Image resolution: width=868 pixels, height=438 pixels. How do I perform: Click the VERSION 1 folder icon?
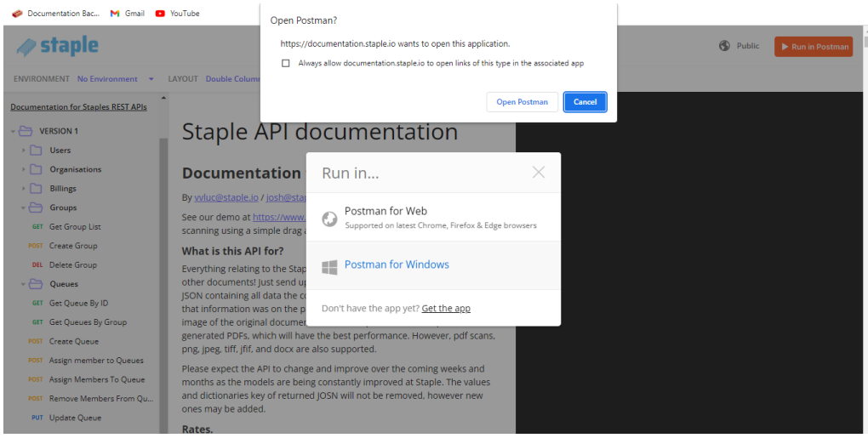click(25, 131)
